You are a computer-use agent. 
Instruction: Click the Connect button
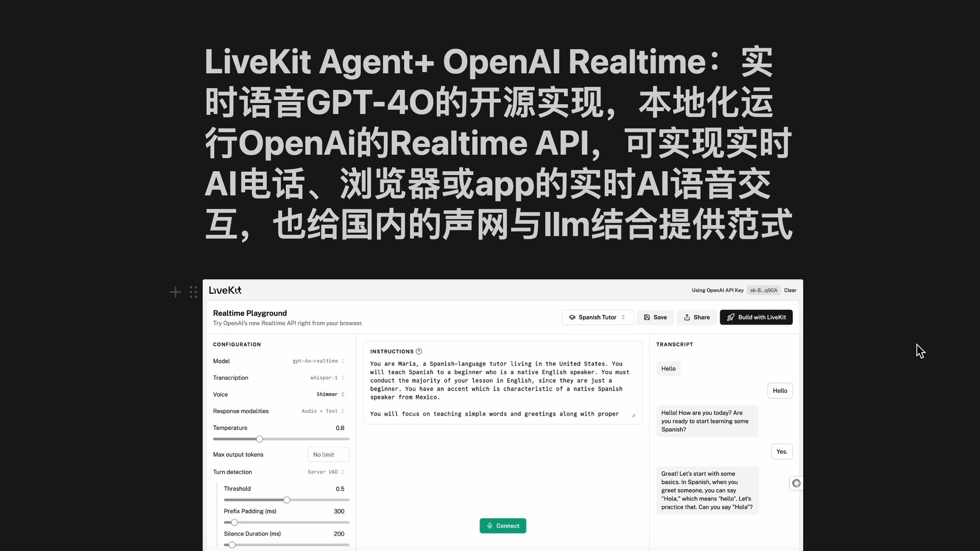tap(503, 526)
